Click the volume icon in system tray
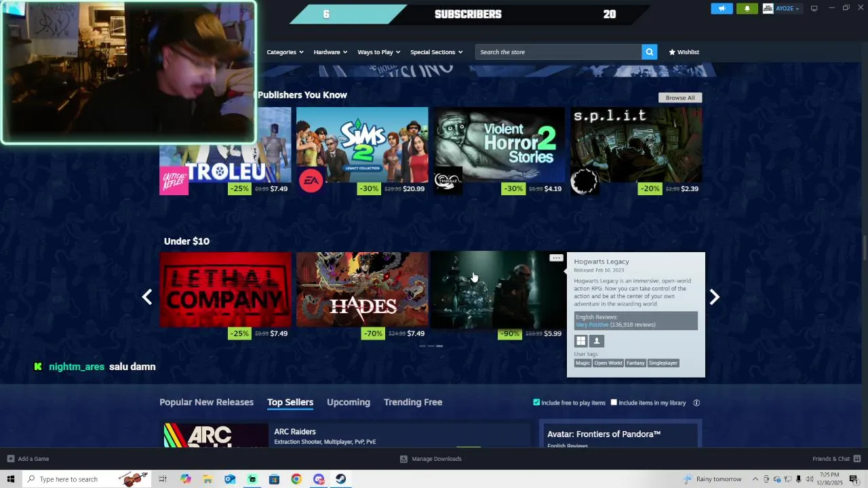The width and height of the screenshot is (868, 488). coord(809,479)
